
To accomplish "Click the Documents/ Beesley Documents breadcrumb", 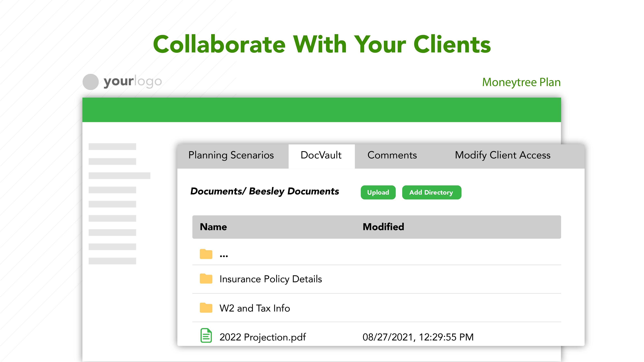I will pyautogui.click(x=265, y=191).
